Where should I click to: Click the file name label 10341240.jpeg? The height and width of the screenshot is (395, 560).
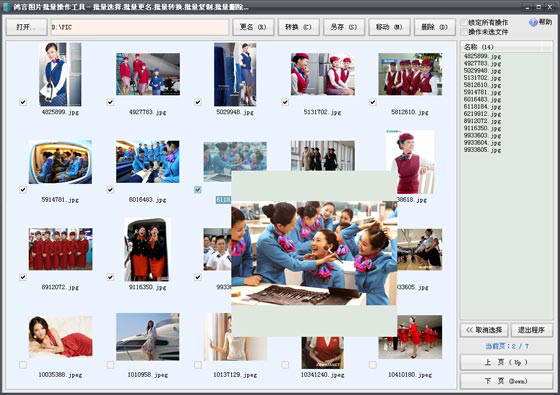click(322, 375)
